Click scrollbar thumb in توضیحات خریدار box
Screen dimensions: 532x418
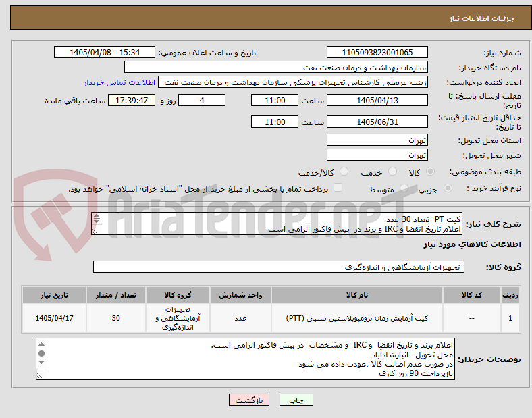coord(41,354)
